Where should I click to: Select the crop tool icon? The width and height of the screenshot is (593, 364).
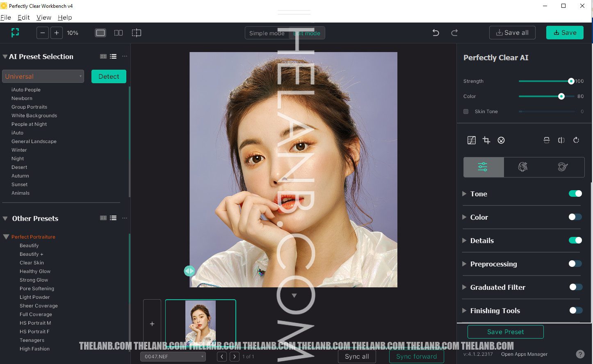point(486,140)
